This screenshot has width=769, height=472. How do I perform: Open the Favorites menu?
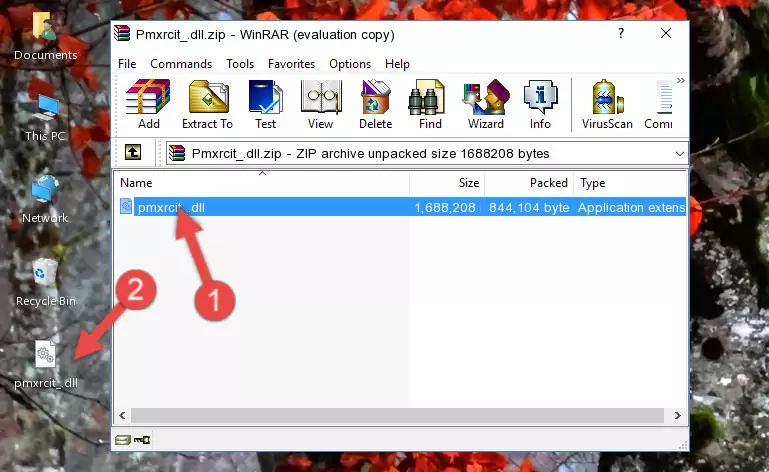[x=291, y=64]
